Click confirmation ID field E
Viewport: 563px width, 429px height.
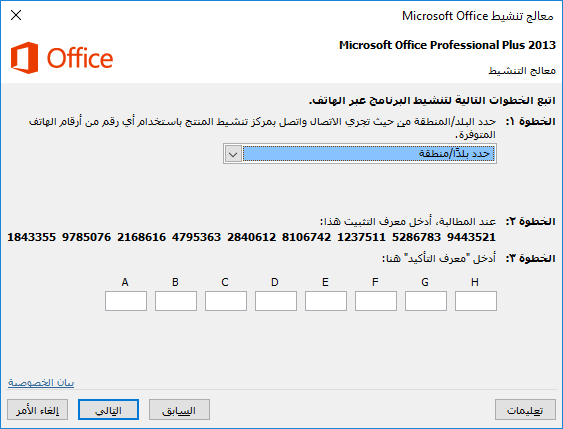(326, 301)
